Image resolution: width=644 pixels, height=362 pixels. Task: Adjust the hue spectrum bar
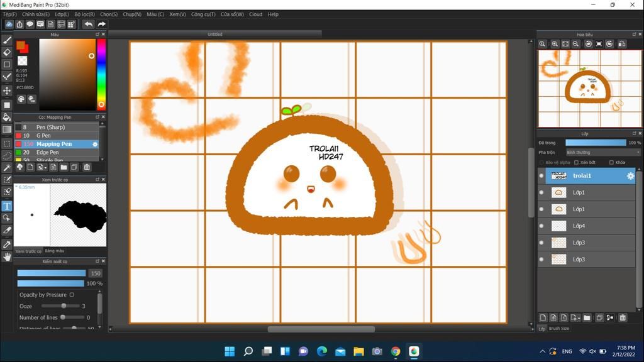tap(101, 74)
